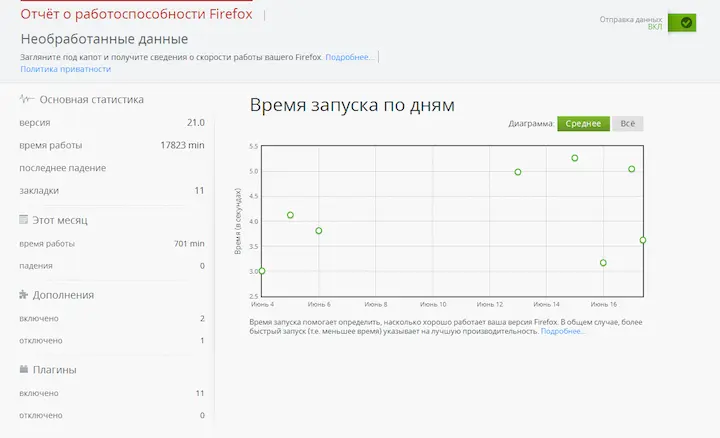The width and height of the screenshot is (720, 438).
Task: Click the Основная статистика heading
Action: click(91, 100)
